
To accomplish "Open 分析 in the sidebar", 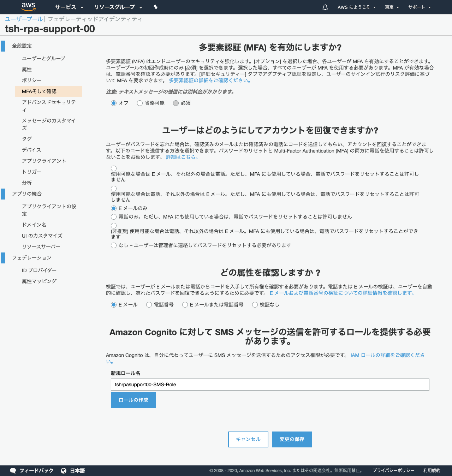I will (x=27, y=183).
